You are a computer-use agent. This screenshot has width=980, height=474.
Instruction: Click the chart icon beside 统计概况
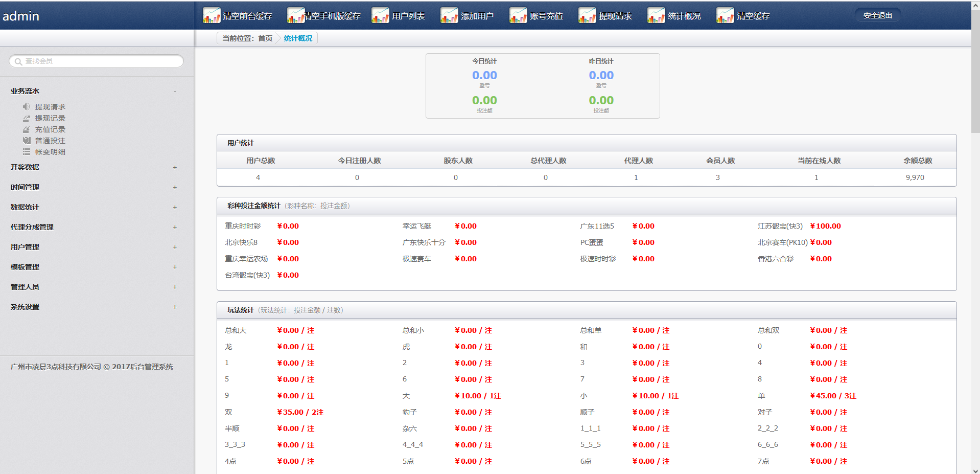pyautogui.click(x=656, y=16)
